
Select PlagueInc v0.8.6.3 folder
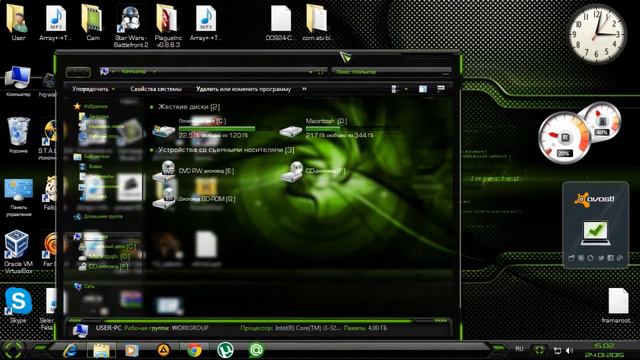pyautogui.click(x=167, y=26)
